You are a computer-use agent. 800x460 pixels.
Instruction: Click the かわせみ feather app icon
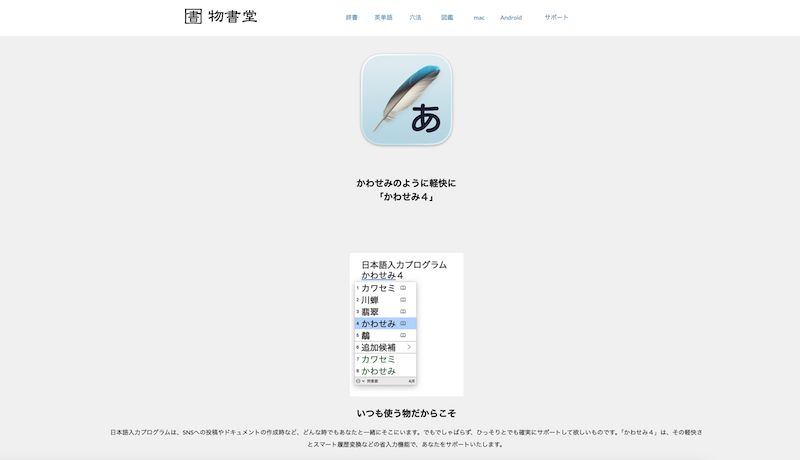point(407,99)
